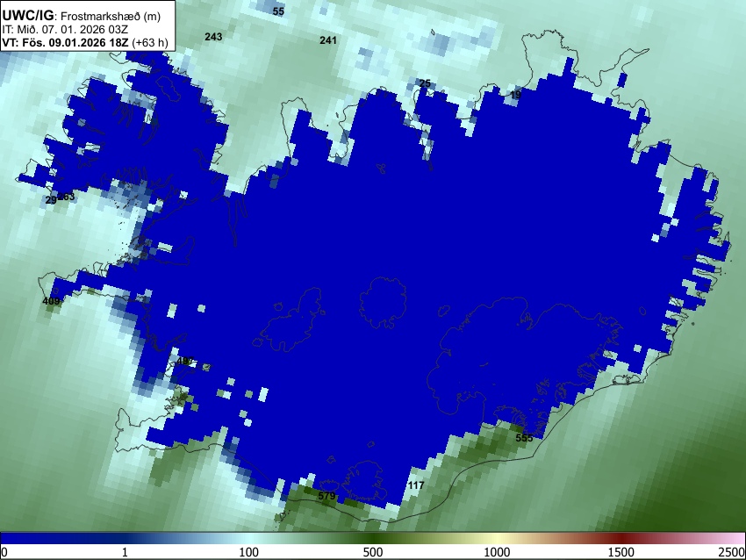
Task: Click the map value label reading 55
Action: 279,11
